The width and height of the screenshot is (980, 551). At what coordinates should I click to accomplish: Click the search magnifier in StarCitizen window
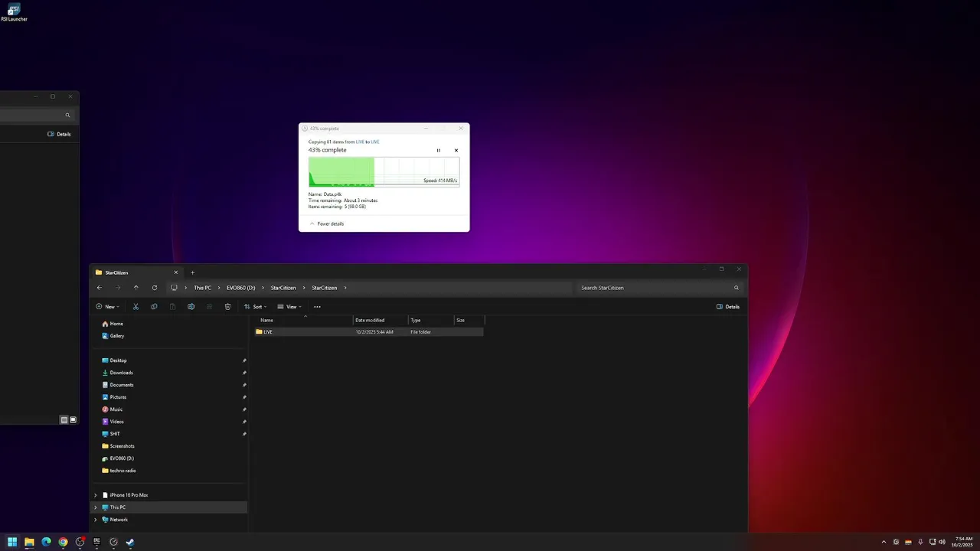(737, 288)
